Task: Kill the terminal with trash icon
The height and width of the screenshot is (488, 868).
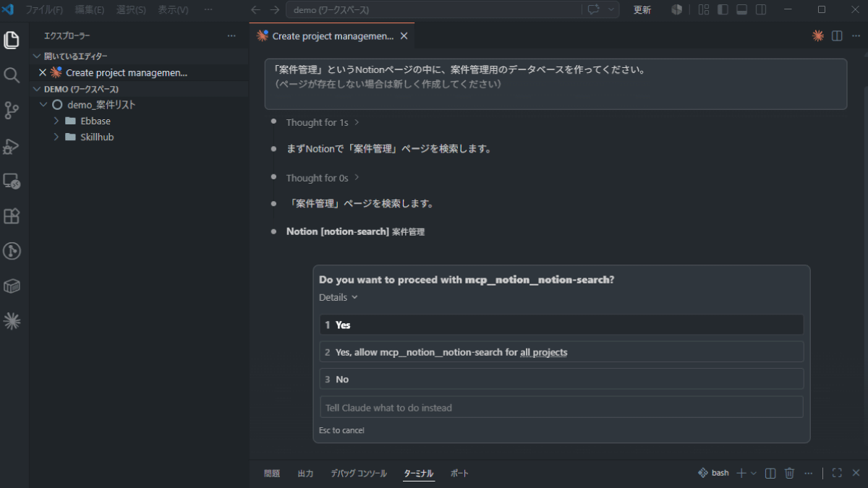Action: click(789, 473)
